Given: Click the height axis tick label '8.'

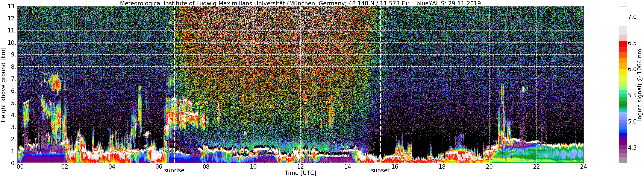Looking at the screenshot, I should pos(14,67).
